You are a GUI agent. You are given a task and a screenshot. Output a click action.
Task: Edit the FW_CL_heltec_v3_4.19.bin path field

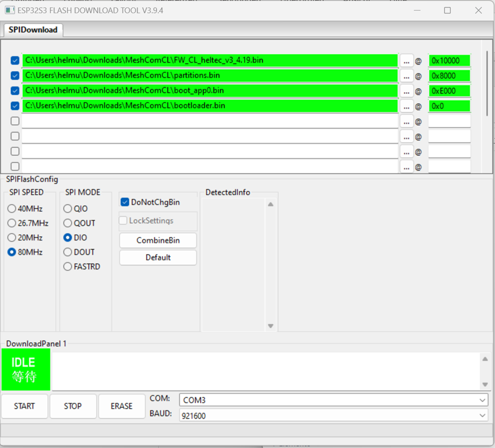(210, 60)
